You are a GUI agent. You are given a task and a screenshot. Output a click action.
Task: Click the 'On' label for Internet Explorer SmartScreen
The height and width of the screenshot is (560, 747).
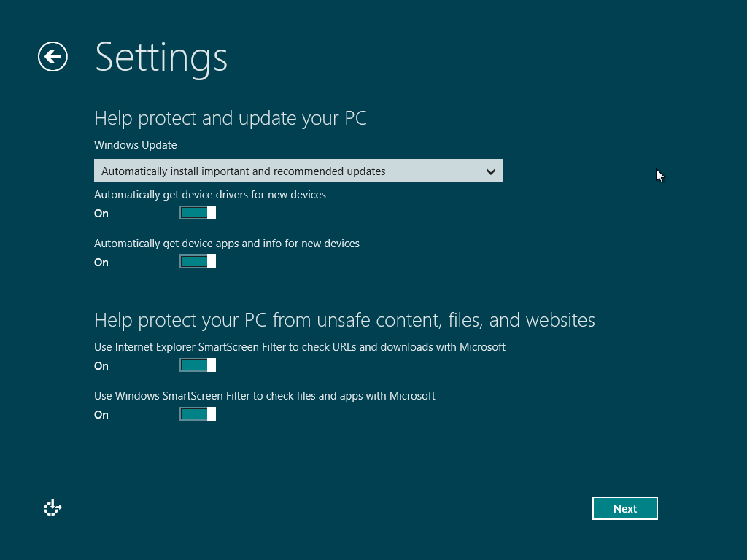click(101, 366)
